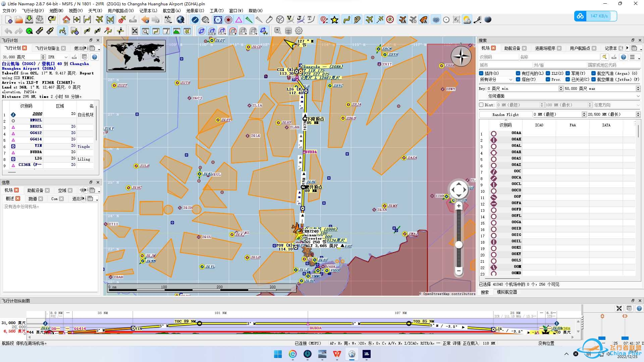Click the map compass rose overlay
Viewport: 644px width, 362px height.
click(x=461, y=56)
